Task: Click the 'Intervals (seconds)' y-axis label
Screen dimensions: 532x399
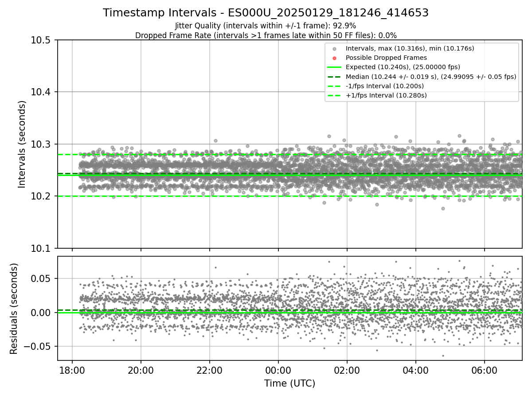Action: (22, 144)
